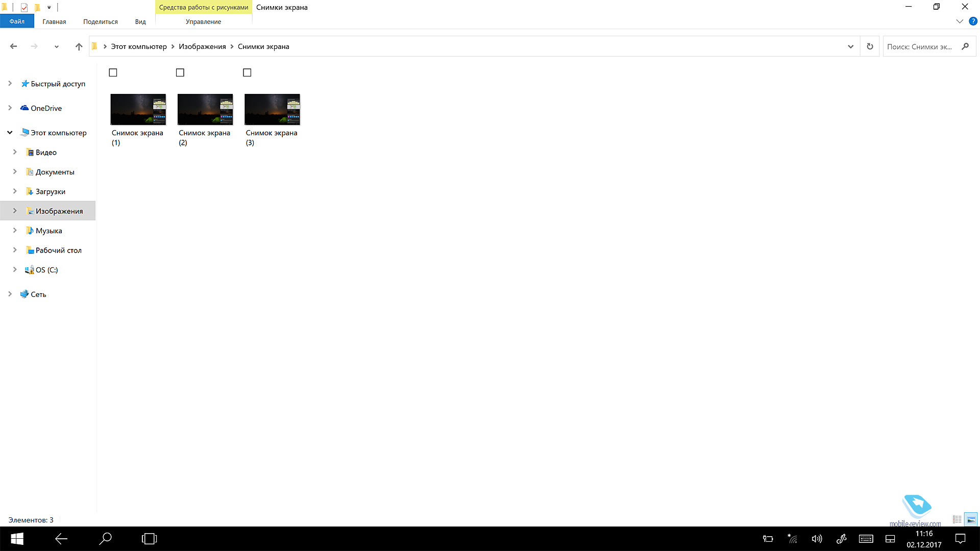Viewport: 980px width, 551px height.
Task: Click the Properties icon in quick access toolbar
Action: [24, 7]
